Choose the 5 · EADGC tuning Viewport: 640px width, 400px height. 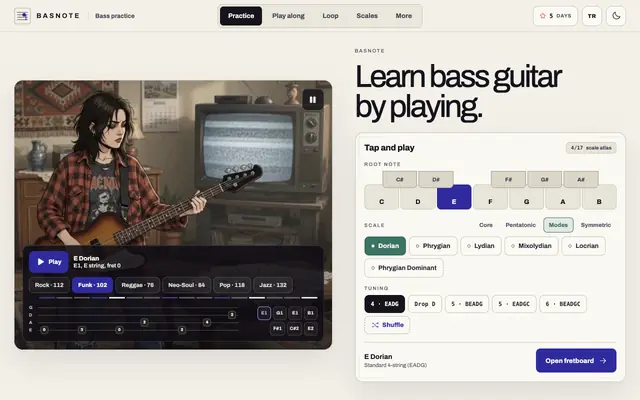pyautogui.click(x=514, y=304)
